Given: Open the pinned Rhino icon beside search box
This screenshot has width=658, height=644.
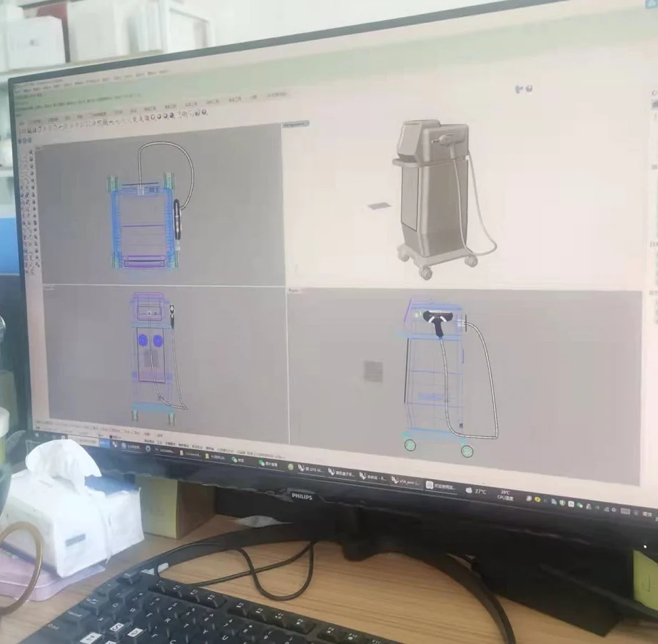Looking at the screenshot, I should [114, 444].
